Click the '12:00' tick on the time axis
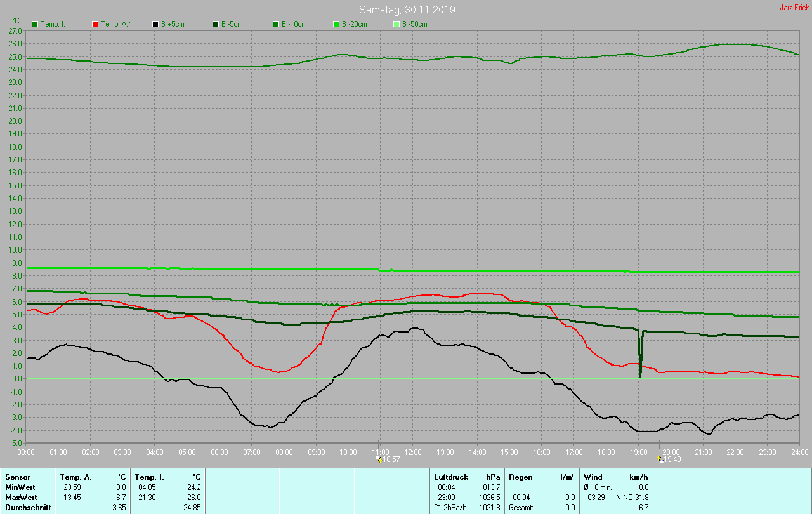The width and height of the screenshot is (812, 514). [x=412, y=452]
